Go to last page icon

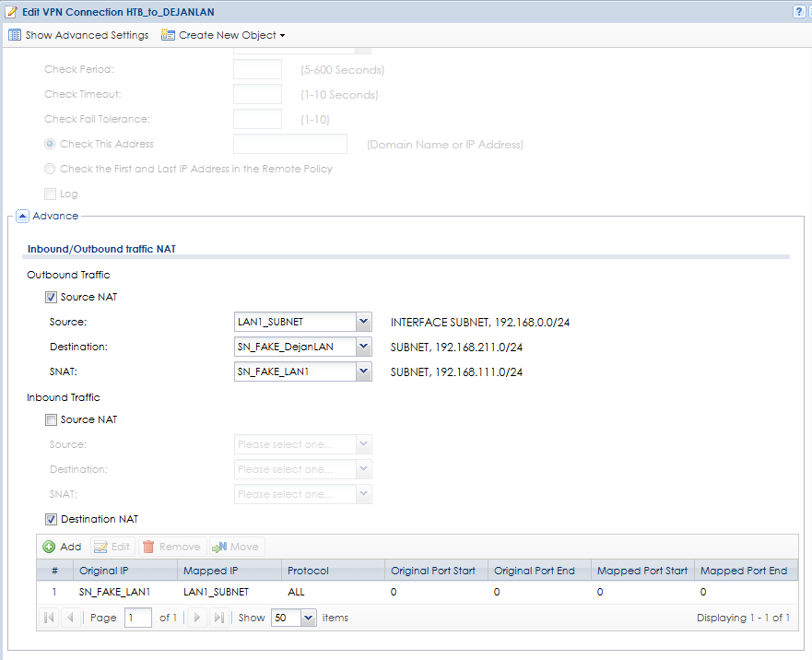[x=218, y=618]
